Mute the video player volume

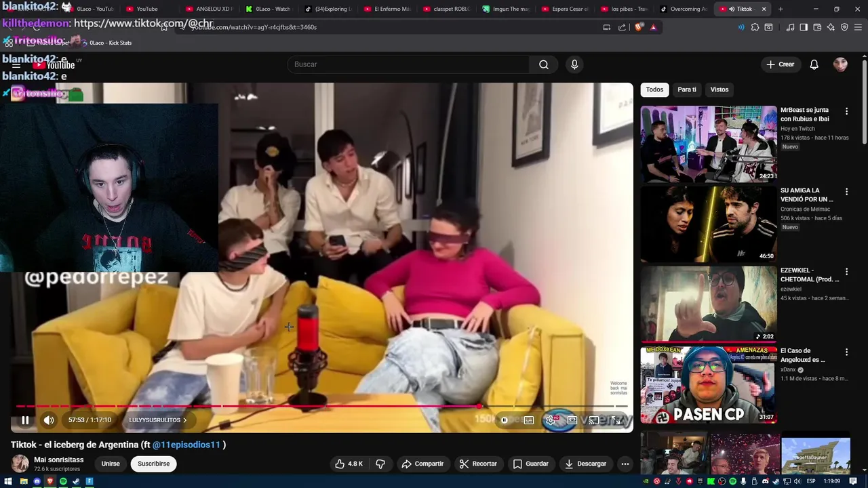tap(49, 420)
